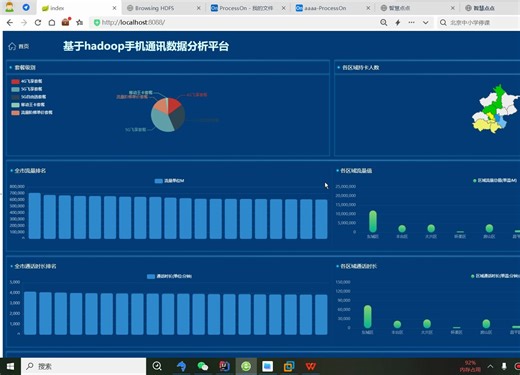520x375 pixels.
Task: Close the aaaa-ProcessOn tab
Action: (x=368, y=8)
